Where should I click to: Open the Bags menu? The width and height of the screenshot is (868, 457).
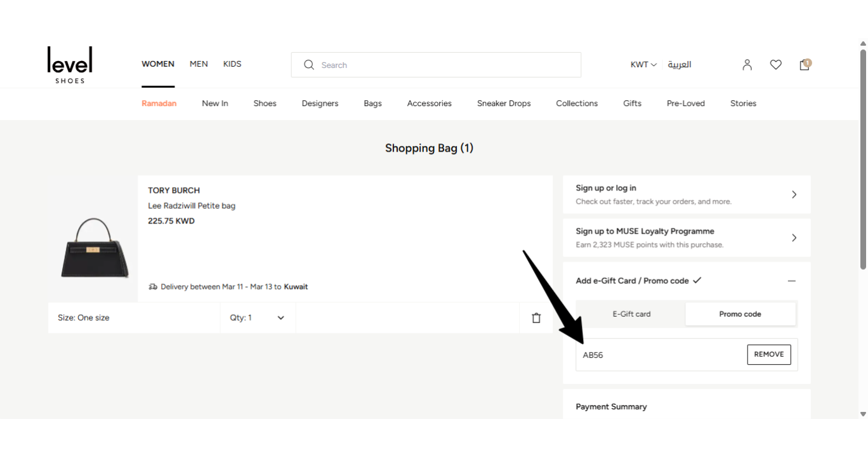point(372,103)
